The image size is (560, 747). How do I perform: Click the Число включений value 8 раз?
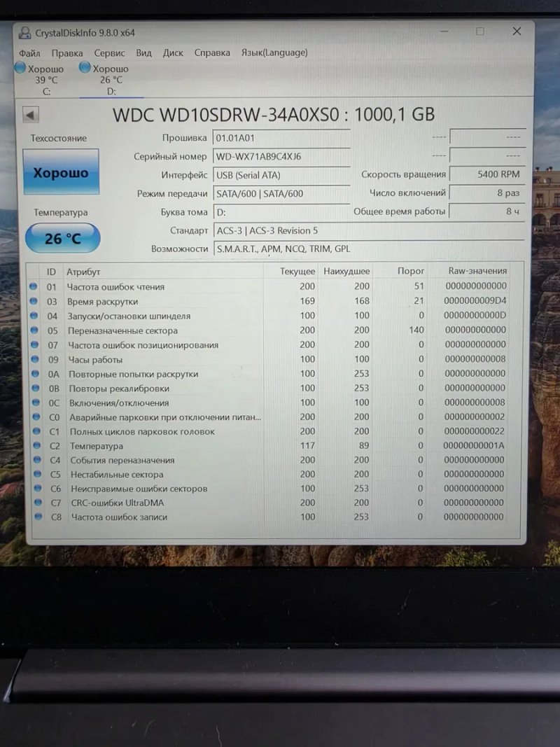pos(487,193)
